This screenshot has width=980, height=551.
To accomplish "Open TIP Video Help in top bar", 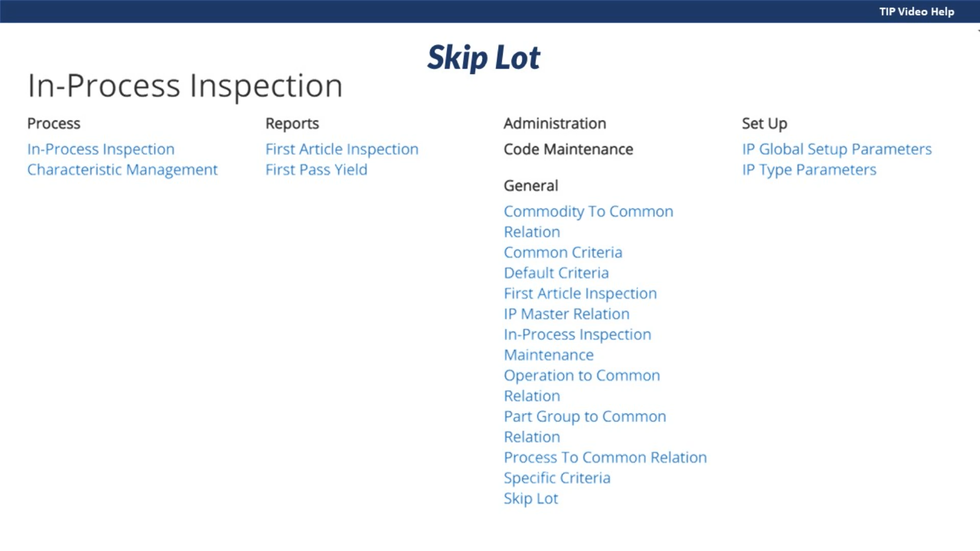I will point(916,12).
